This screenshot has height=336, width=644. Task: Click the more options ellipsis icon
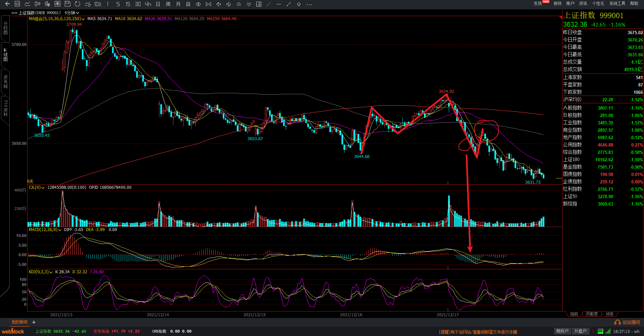pyautogui.click(x=309, y=4)
